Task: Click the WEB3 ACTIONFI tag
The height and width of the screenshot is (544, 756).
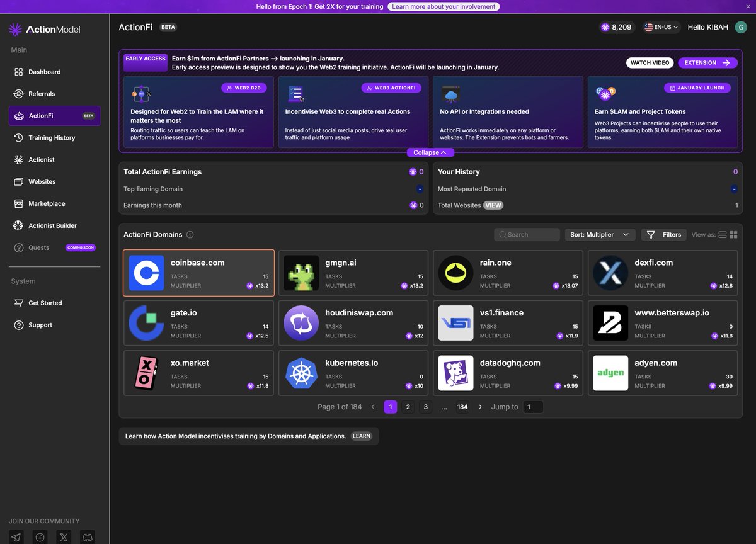Action: [x=392, y=88]
